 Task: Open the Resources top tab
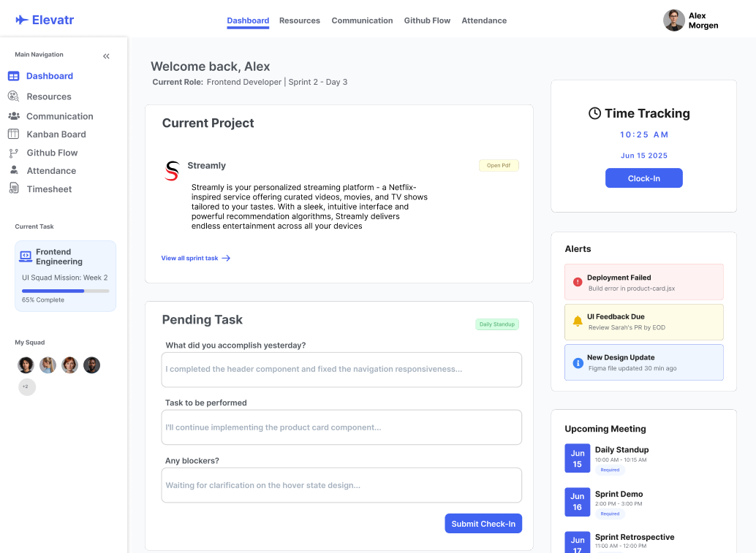pos(300,20)
